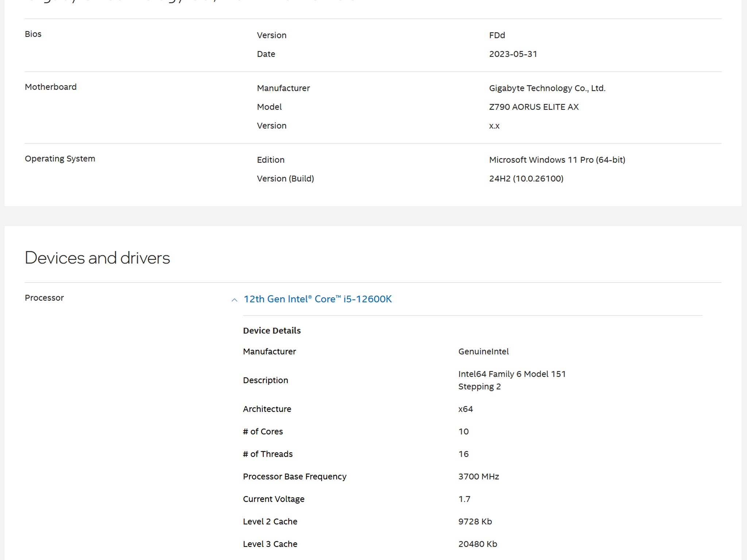Select the Bios date 2023-05-31
Screen dimensions: 747x560
[513, 54]
